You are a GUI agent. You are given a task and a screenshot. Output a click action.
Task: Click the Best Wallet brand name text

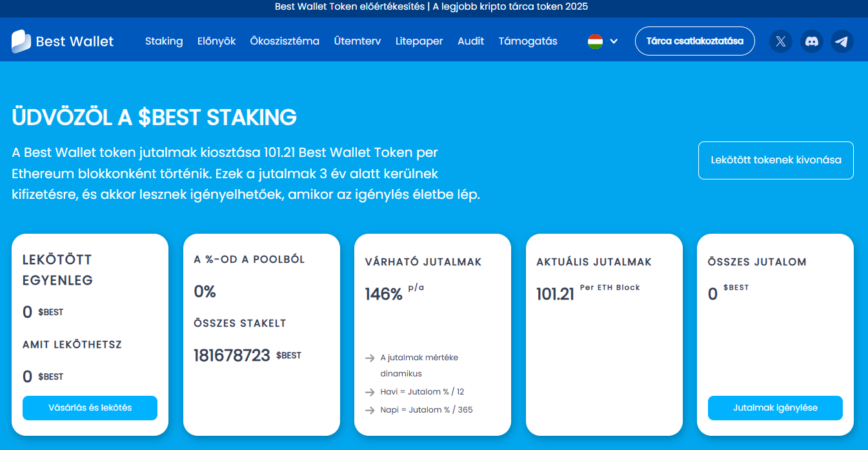(75, 42)
